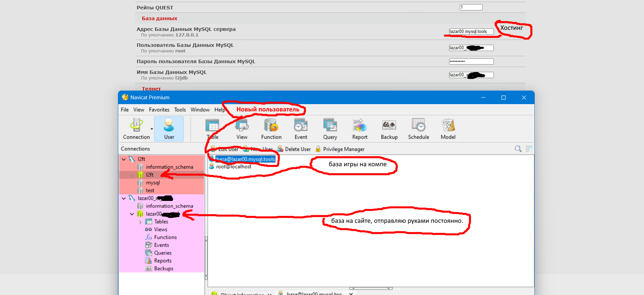Click the Functions f() icon in tree
Image resolution: width=644 pixels, height=295 pixels.
(148, 237)
